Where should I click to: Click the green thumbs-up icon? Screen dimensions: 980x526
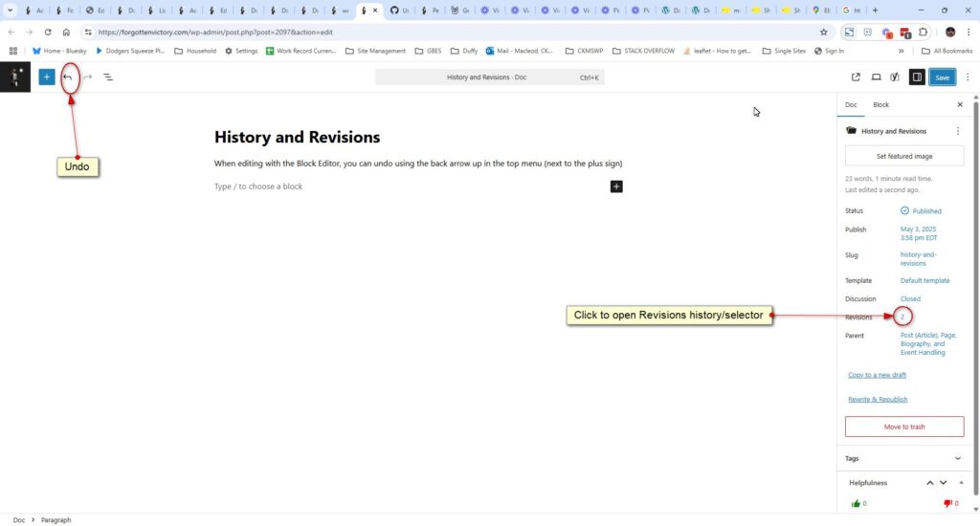pos(856,503)
